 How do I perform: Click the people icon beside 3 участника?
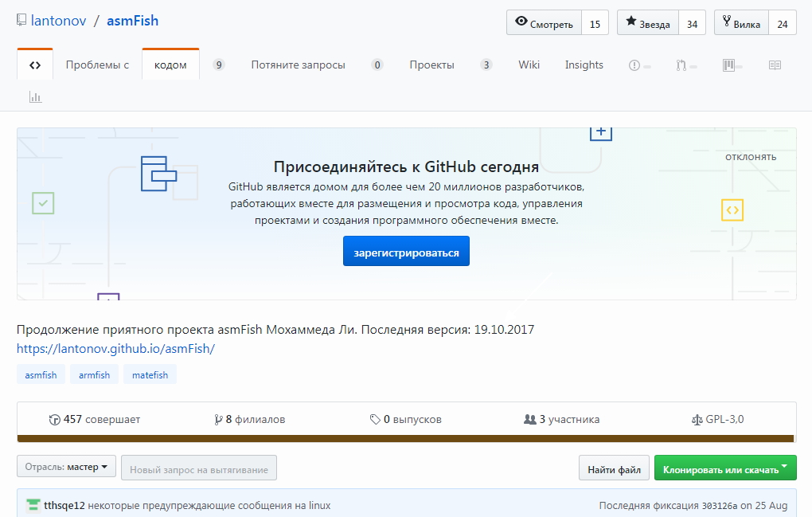tap(529, 419)
